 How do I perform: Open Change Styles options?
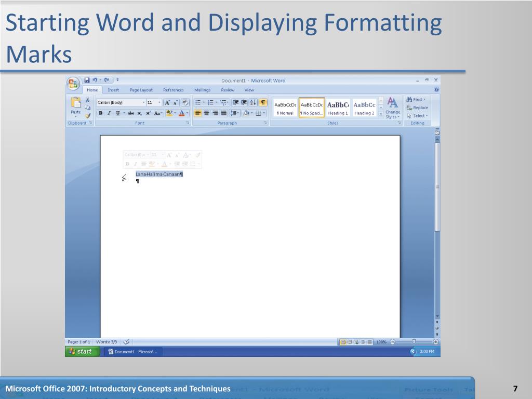coord(393,108)
